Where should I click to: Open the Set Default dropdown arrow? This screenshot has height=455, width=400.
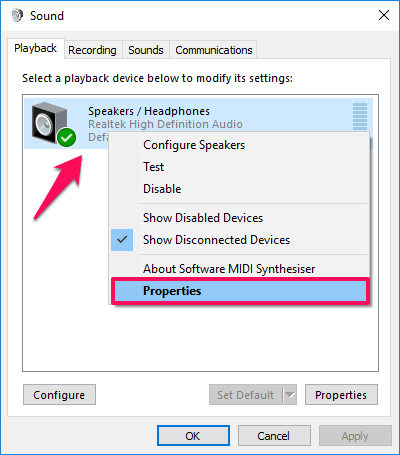point(290,395)
